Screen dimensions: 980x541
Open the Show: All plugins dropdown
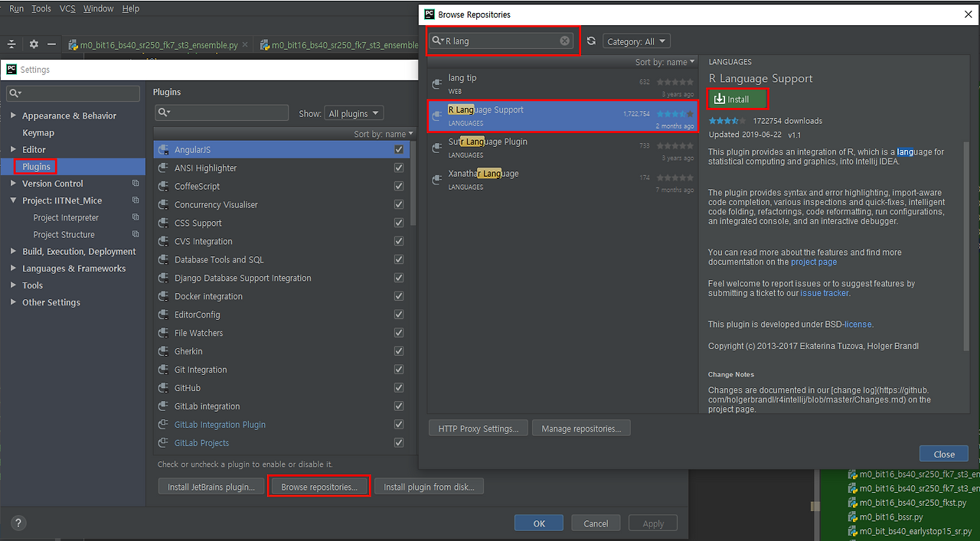tap(354, 112)
